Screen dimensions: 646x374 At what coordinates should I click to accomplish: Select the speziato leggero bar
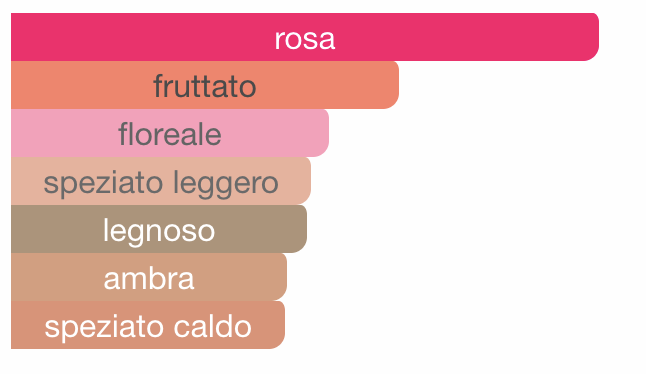coord(161,181)
